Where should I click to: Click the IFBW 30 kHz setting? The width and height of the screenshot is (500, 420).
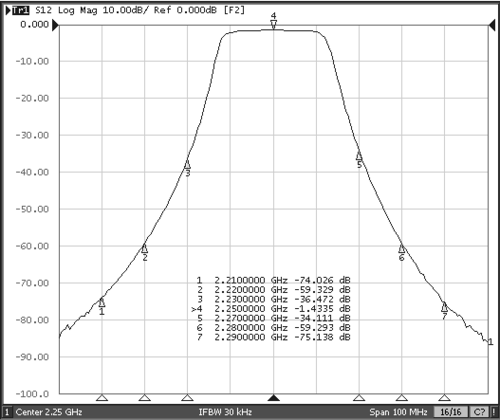click(225, 412)
